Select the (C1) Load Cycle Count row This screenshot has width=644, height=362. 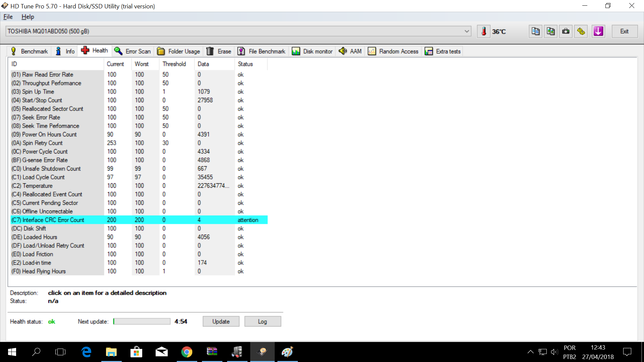click(x=139, y=177)
